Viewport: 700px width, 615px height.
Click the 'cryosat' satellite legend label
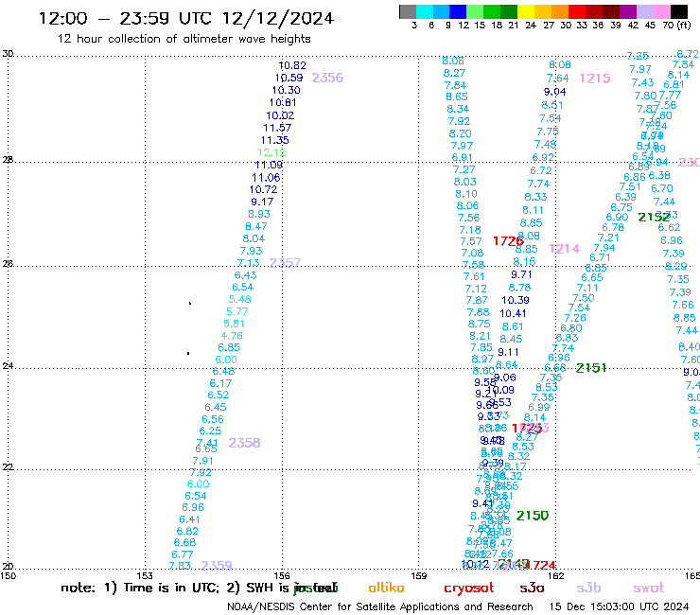[469, 589]
